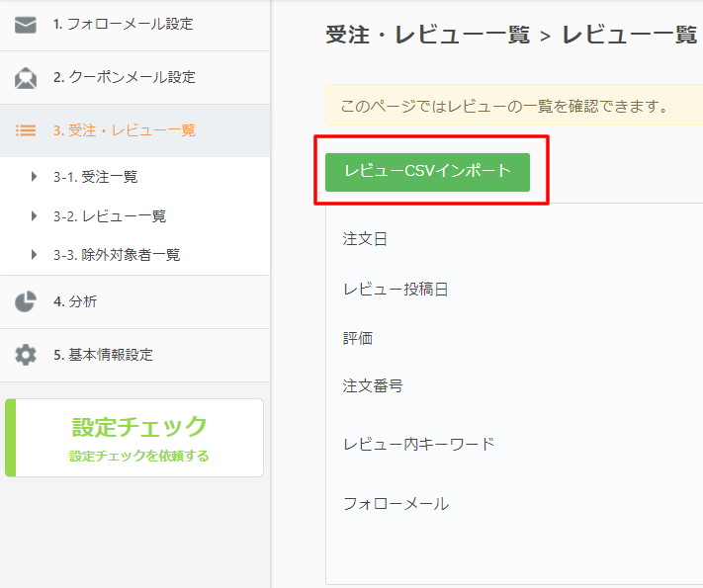Expand the arrow next to 3-3. 除外対象者一覧
This screenshot has width=703, height=588.
(34, 255)
